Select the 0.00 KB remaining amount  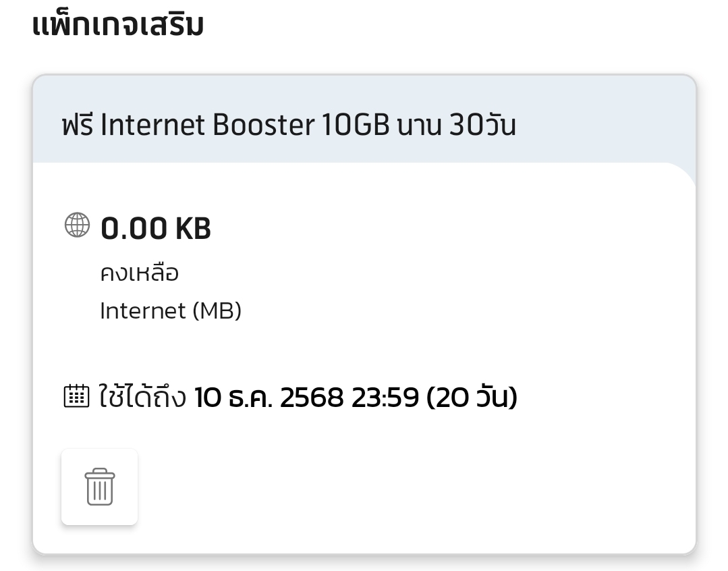coord(155,229)
